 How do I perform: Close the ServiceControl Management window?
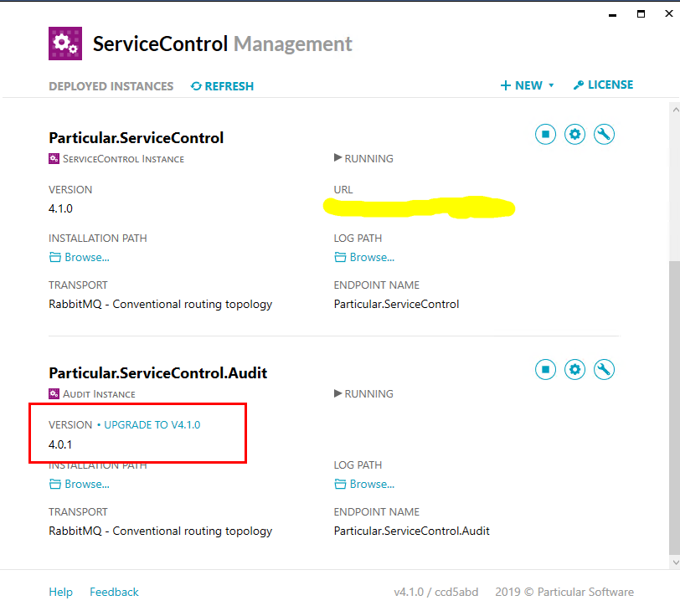pos(669,13)
